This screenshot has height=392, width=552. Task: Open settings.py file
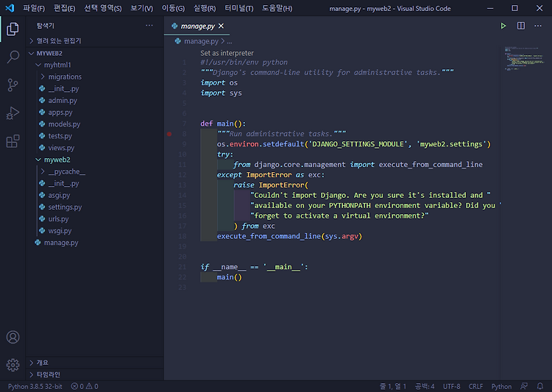[65, 207]
